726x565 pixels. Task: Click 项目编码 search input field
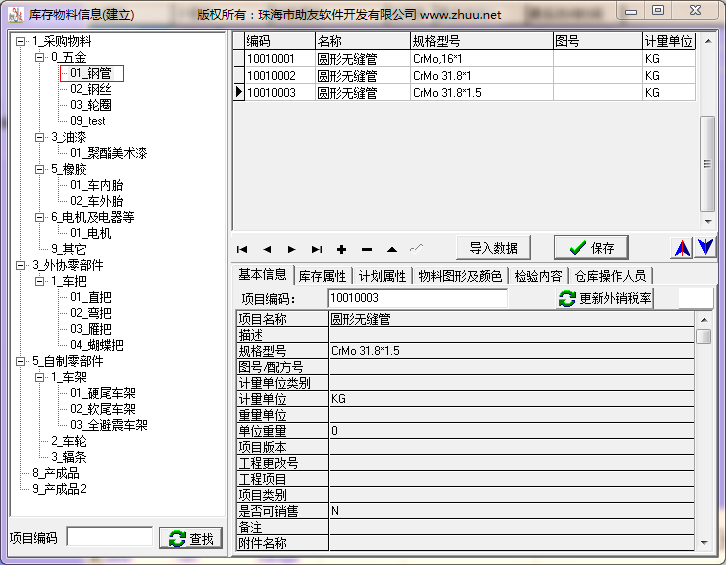pos(110,537)
